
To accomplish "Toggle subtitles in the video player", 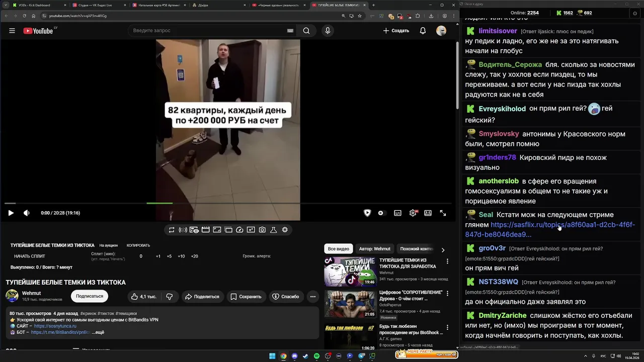I will click(x=397, y=213).
